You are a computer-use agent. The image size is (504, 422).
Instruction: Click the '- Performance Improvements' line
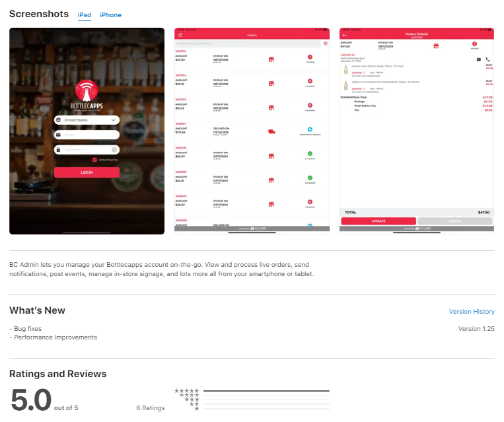(53, 337)
